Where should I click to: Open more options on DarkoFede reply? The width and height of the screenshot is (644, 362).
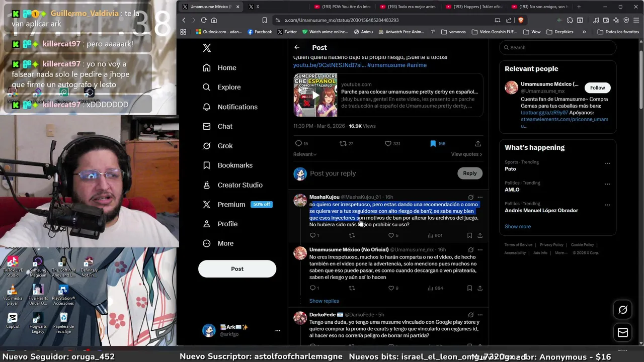480,315
